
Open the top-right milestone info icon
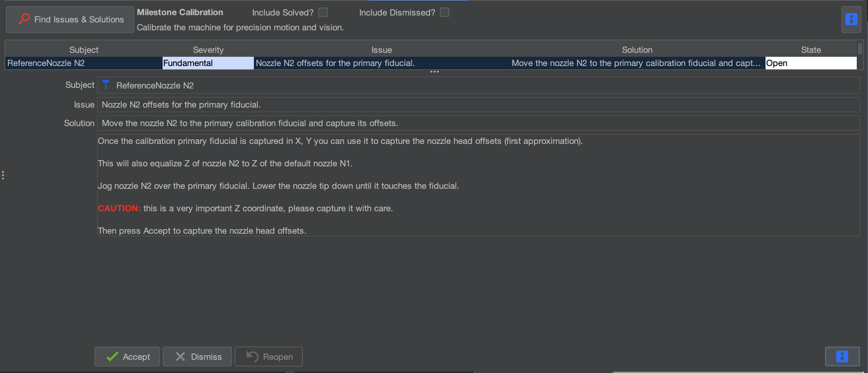pyautogui.click(x=851, y=19)
